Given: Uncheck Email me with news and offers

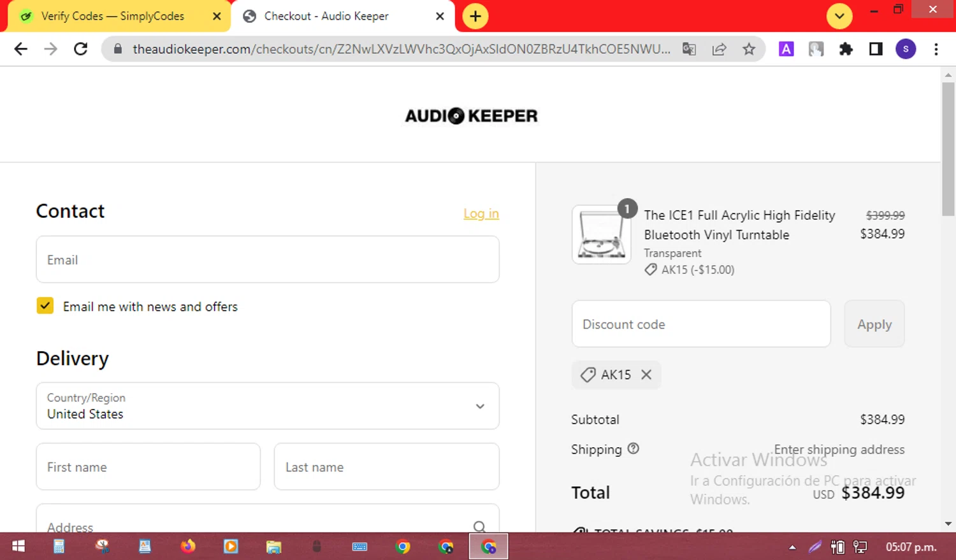Looking at the screenshot, I should point(45,306).
